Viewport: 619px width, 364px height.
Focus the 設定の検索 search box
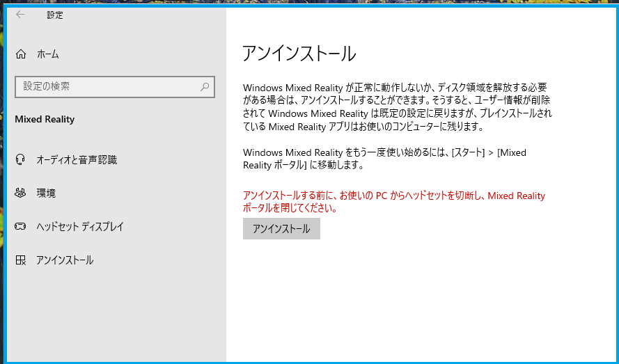click(x=115, y=87)
